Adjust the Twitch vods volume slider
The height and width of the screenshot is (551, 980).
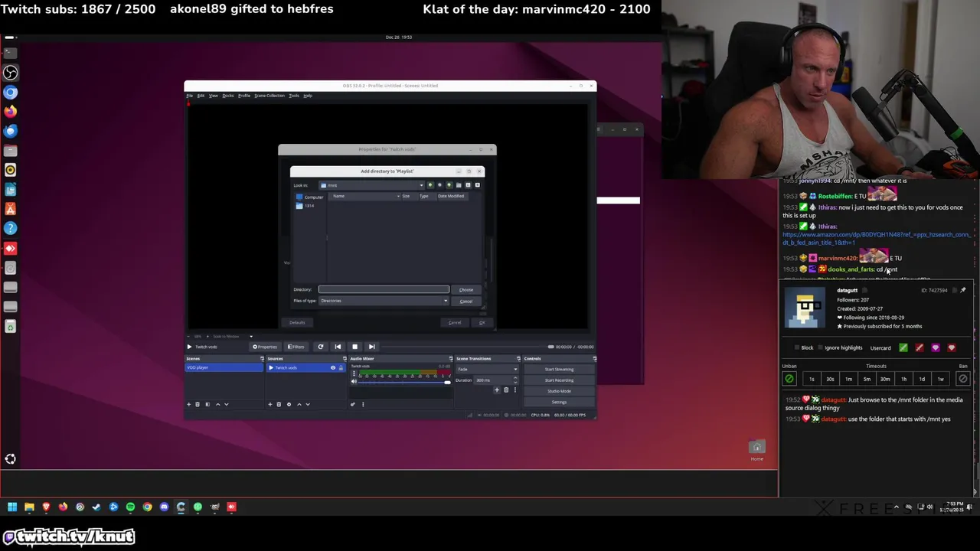click(x=403, y=382)
